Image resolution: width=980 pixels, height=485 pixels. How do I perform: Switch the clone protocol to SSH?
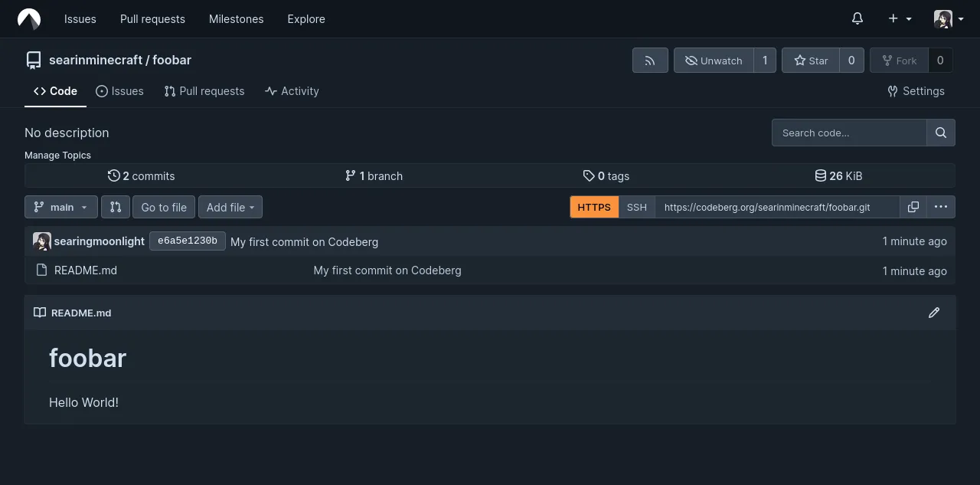(636, 207)
